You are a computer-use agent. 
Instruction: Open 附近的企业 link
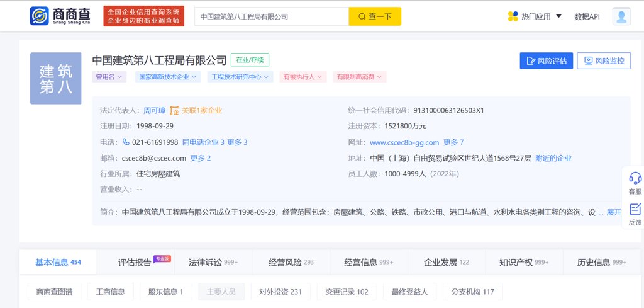553,158
